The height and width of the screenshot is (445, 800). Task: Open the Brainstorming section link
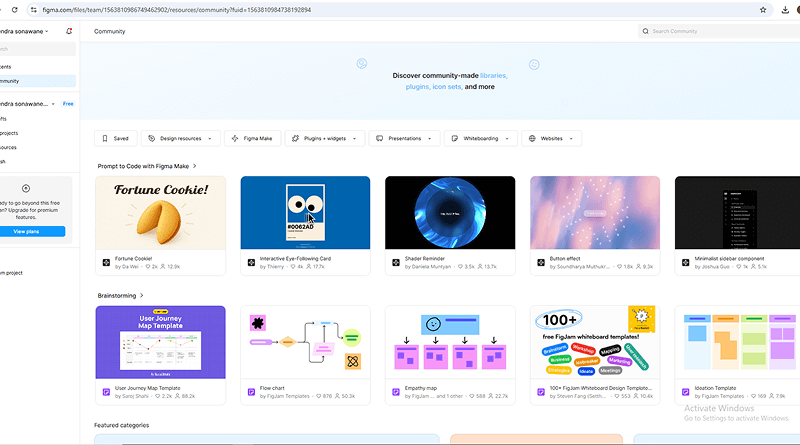(120, 296)
